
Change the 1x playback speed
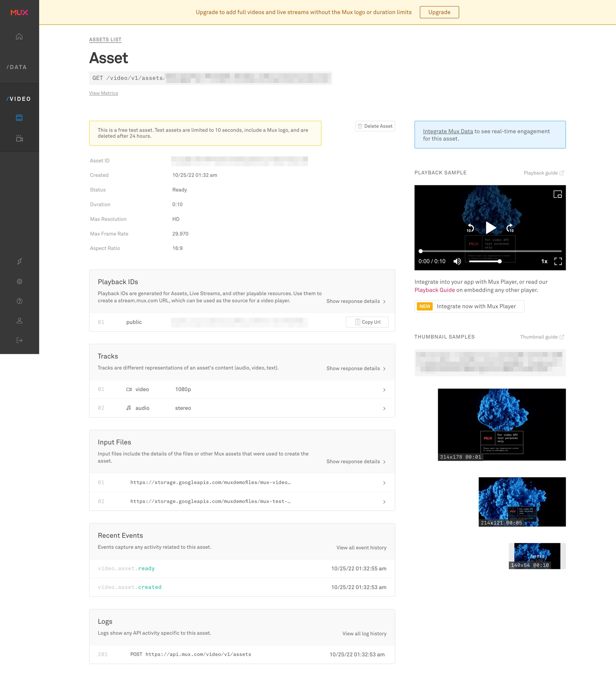point(544,261)
